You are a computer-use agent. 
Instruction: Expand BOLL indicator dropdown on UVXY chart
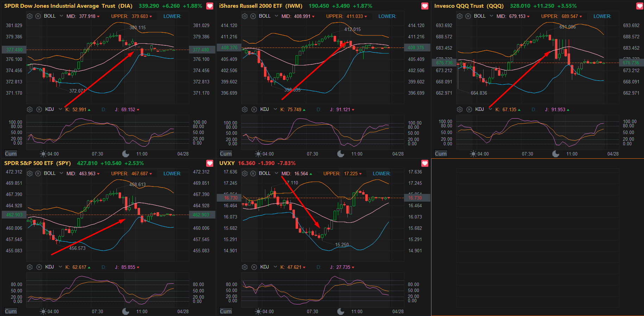(276, 173)
